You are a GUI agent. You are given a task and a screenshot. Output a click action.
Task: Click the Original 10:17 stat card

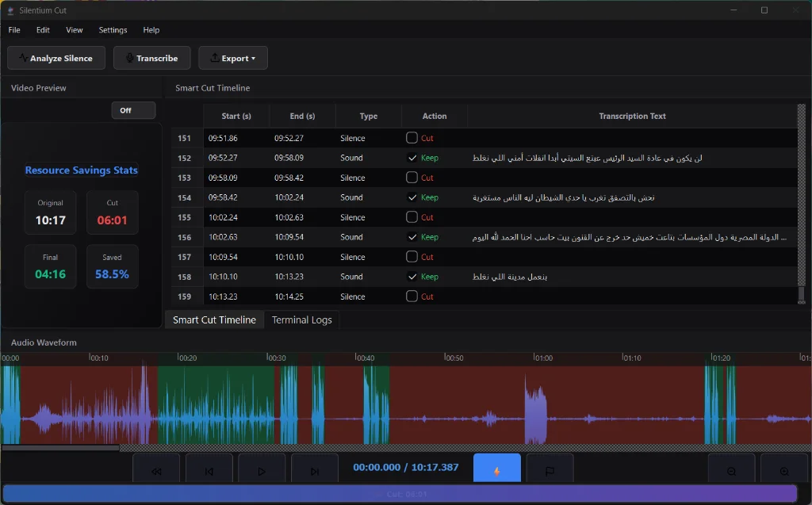[x=50, y=212]
